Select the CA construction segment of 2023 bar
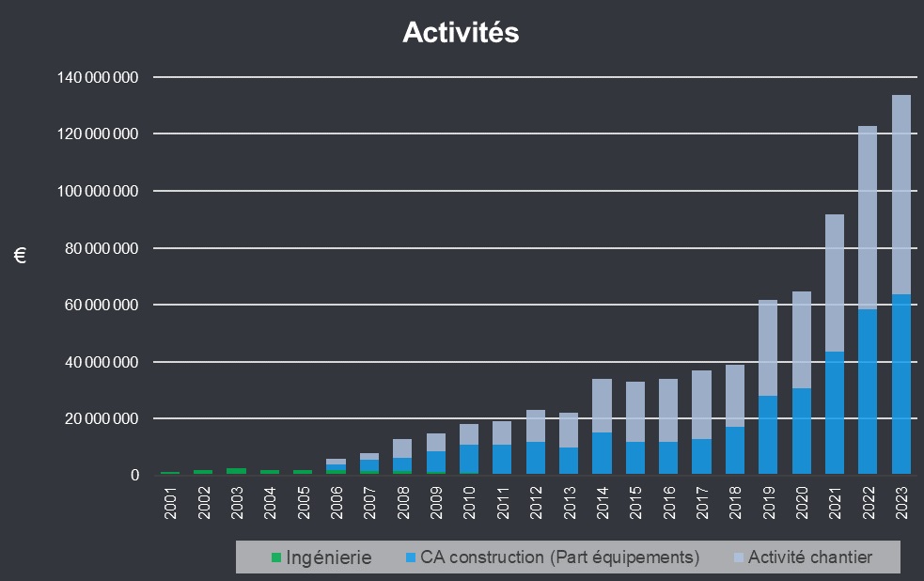The image size is (924, 581). [901, 385]
